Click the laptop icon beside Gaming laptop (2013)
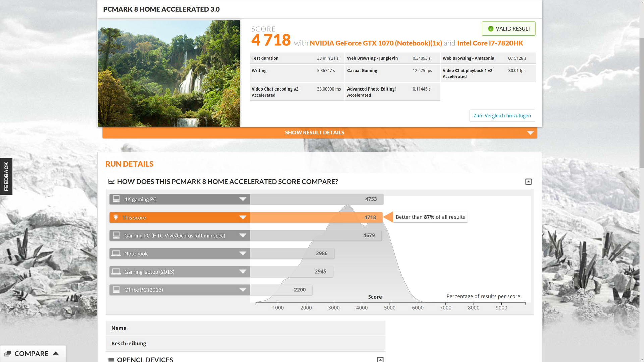Screen dimensions: 644x362 pyautogui.click(x=116, y=271)
